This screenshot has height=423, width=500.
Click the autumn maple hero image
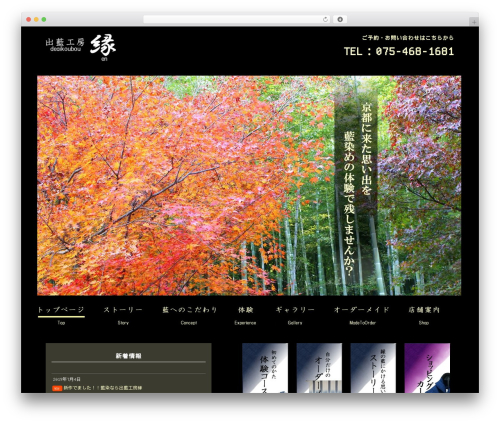pos(249,185)
